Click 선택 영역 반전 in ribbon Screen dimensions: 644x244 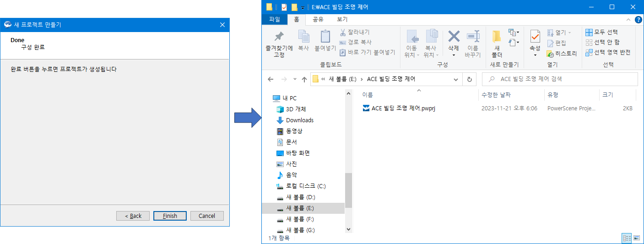click(608, 52)
